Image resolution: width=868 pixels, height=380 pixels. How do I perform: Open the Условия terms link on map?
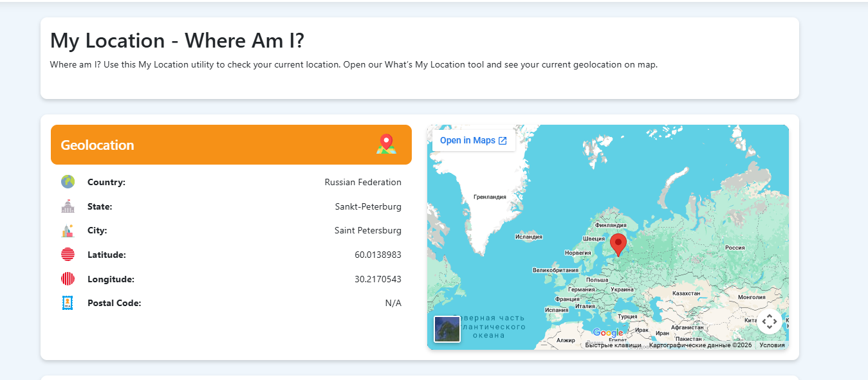[x=772, y=345]
